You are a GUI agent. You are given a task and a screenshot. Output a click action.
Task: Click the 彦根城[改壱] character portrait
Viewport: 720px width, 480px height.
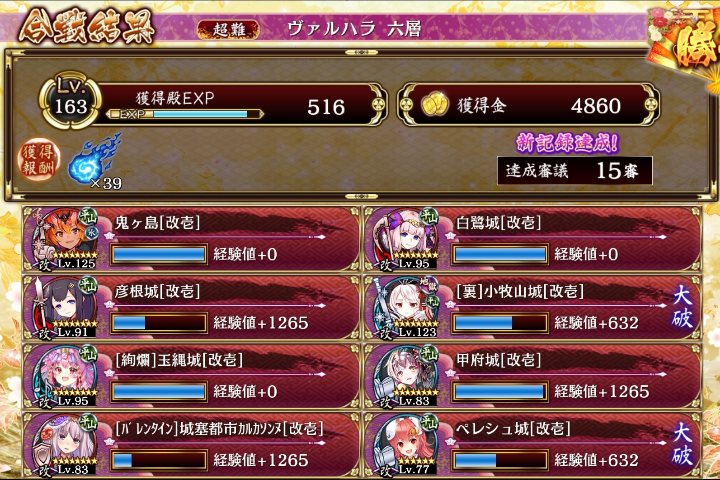[62, 308]
